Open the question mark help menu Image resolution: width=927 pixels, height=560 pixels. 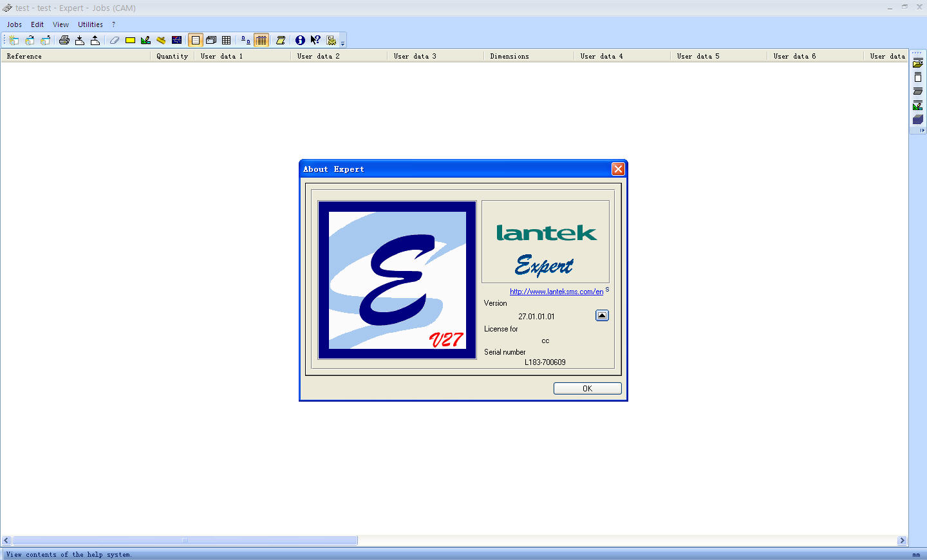pyautogui.click(x=113, y=24)
